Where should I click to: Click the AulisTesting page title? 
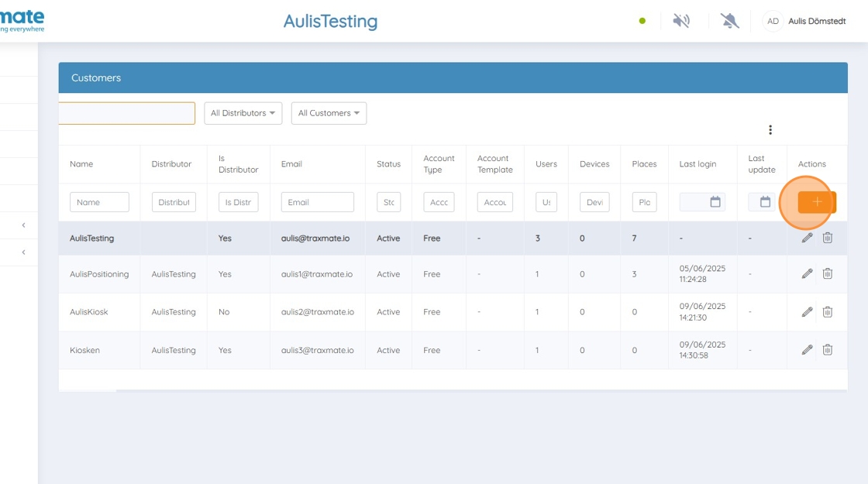(330, 21)
